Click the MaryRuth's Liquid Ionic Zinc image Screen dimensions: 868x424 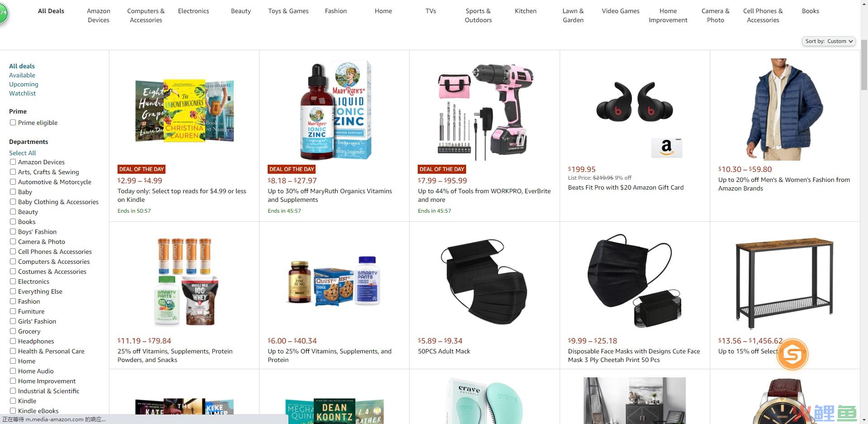[x=335, y=111]
